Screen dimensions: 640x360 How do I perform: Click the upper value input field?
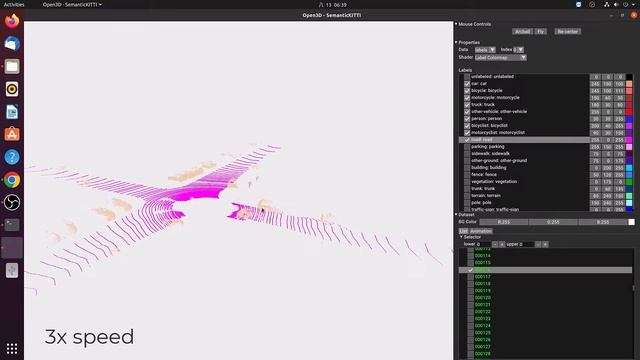[527, 244]
